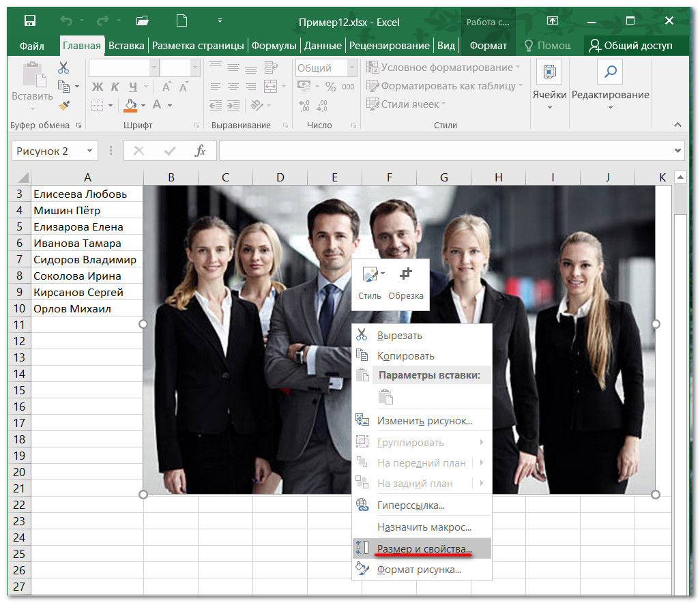This screenshot has height=603, width=700.
Task: Click the Find magnifier icon in Редактирование
Action: (x=610, y=72)
